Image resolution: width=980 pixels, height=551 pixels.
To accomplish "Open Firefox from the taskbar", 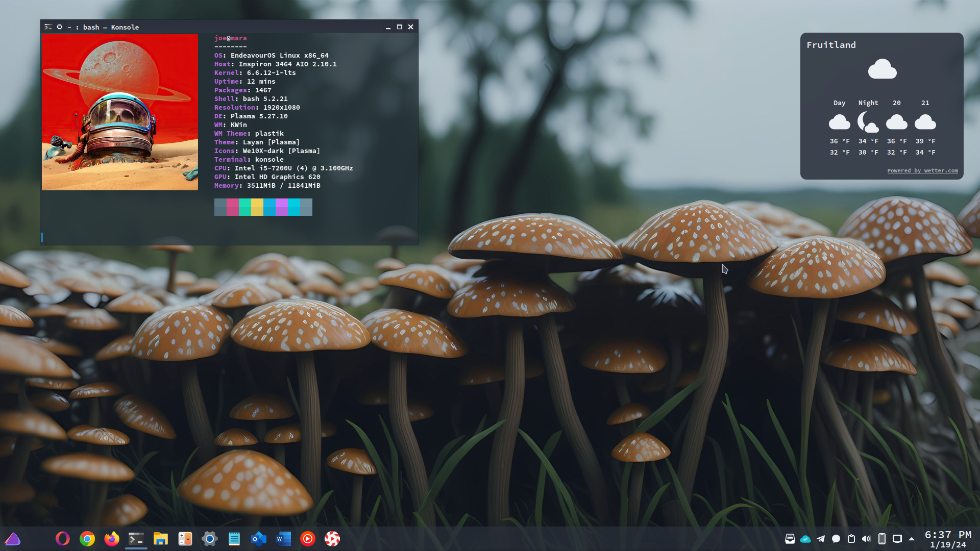I will [112, 539].
